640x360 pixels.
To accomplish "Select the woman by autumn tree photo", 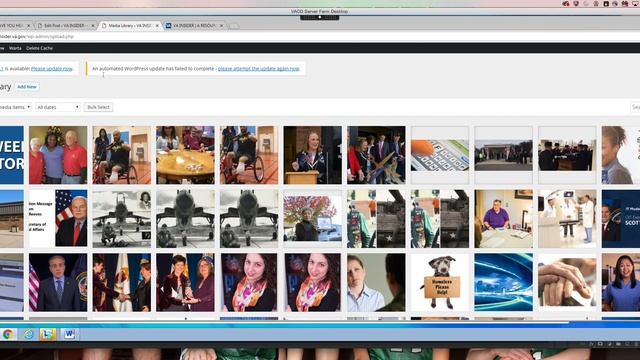I will (x=313, y=219).
